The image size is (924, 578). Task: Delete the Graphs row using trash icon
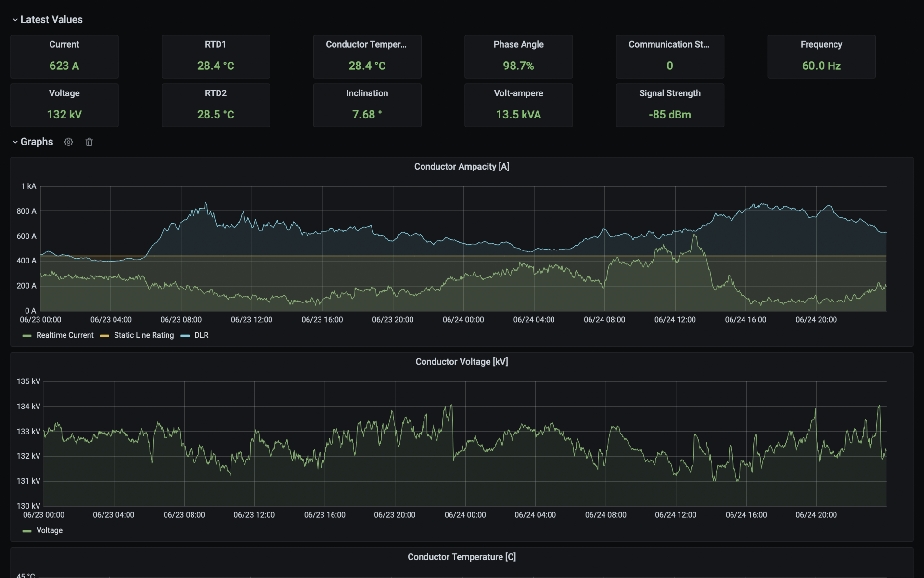[89, 142]
